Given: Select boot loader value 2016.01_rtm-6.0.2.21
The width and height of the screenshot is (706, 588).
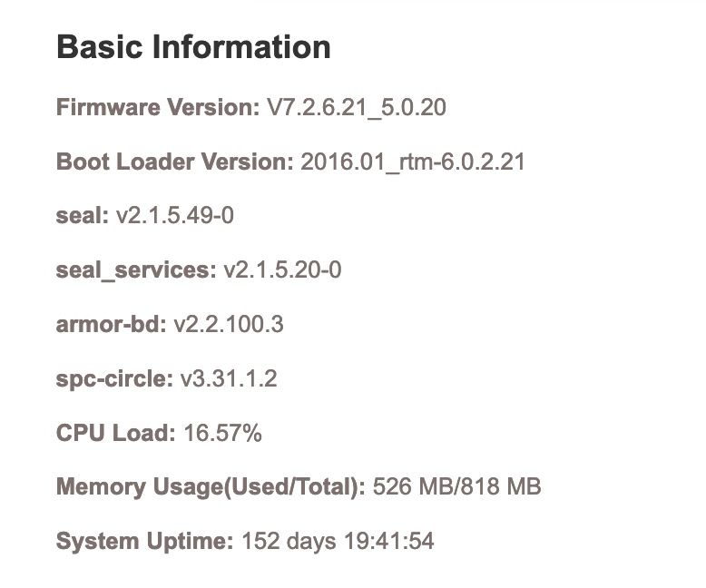Looking at the screenshot, I should pyautogui.click(x=412, y=162).
